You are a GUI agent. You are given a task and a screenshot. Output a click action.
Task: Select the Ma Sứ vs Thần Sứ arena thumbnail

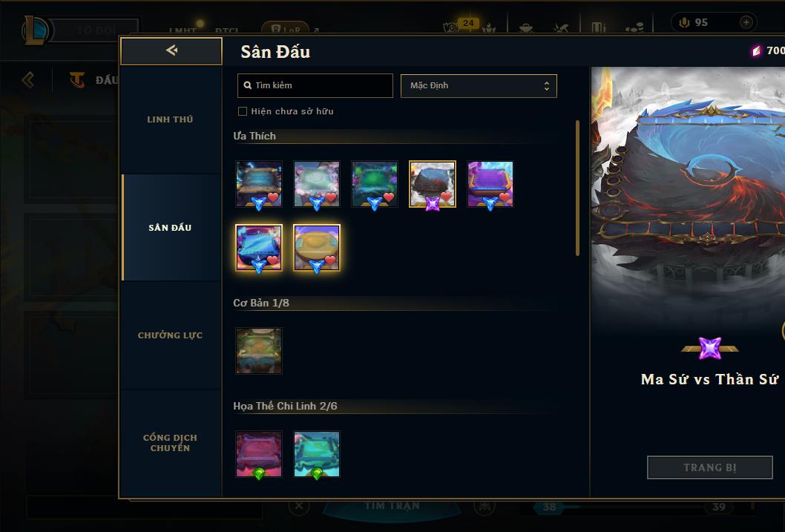432,184
